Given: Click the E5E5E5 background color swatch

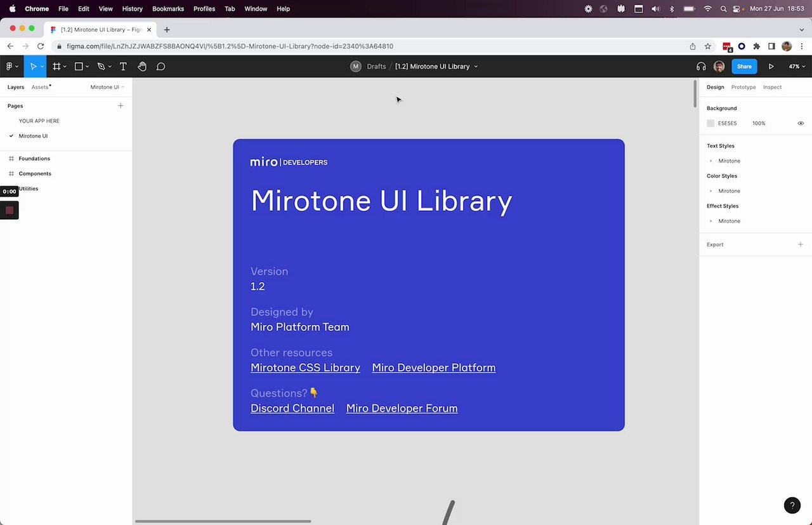Looking at the screenshot, I should pos(710,123).
